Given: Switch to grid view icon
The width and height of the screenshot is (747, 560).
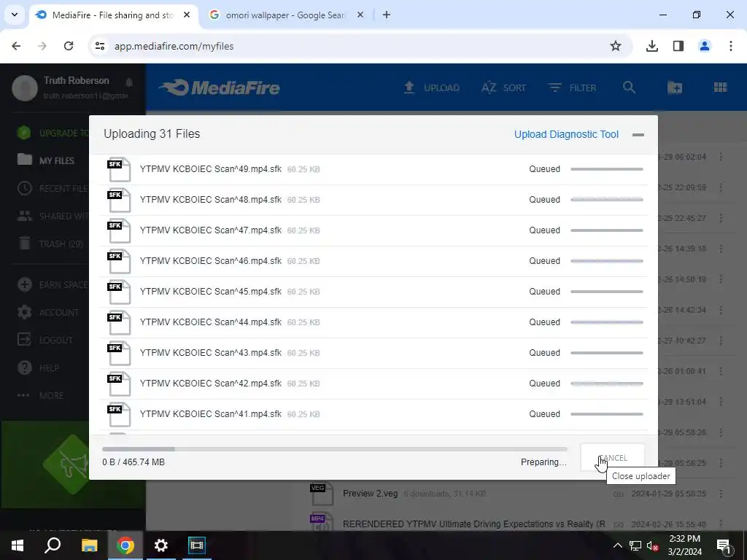Looking at the screenshot, I should point(720,87).
